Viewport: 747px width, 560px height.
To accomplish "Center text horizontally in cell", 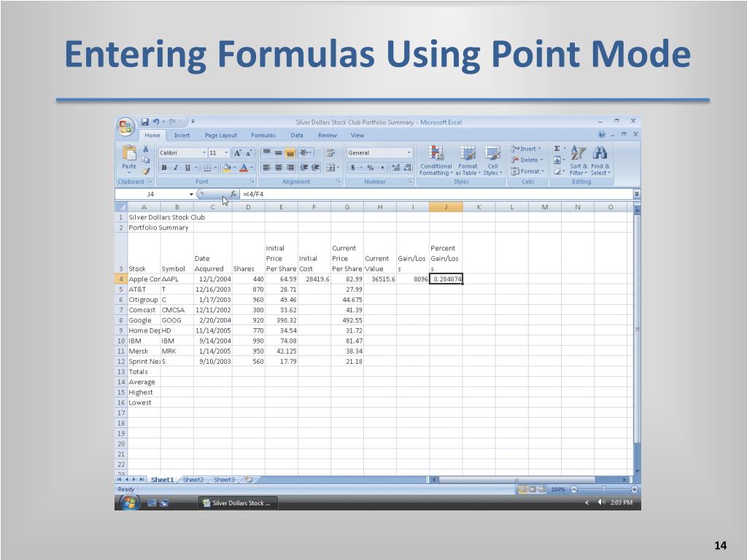I will (x=278, y=168).
